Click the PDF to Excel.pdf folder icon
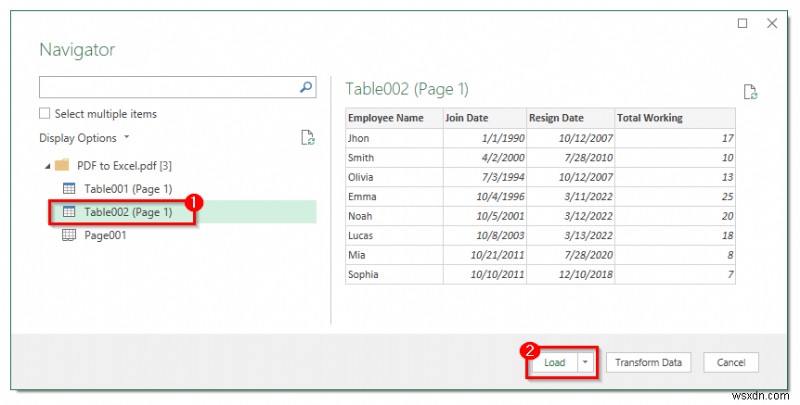The width and height of the screenshot is (800, 405). coord(62,165)
